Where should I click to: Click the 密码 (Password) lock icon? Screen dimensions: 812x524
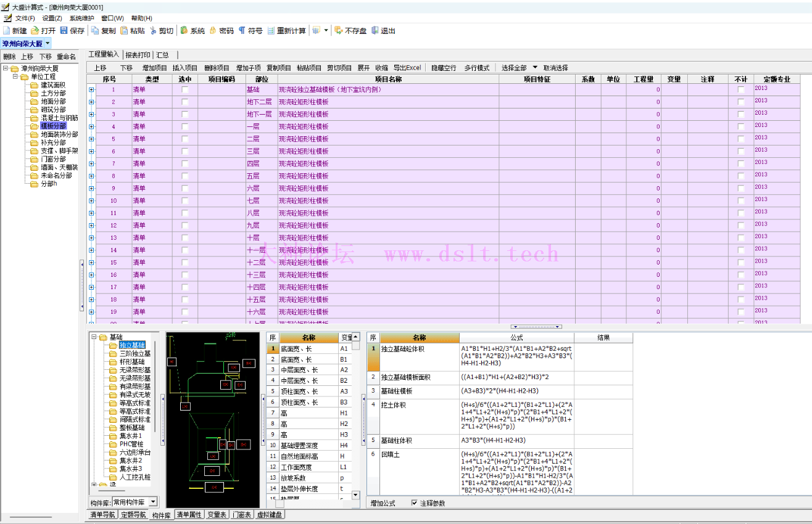pyautogui.click(x=213, y=30)
